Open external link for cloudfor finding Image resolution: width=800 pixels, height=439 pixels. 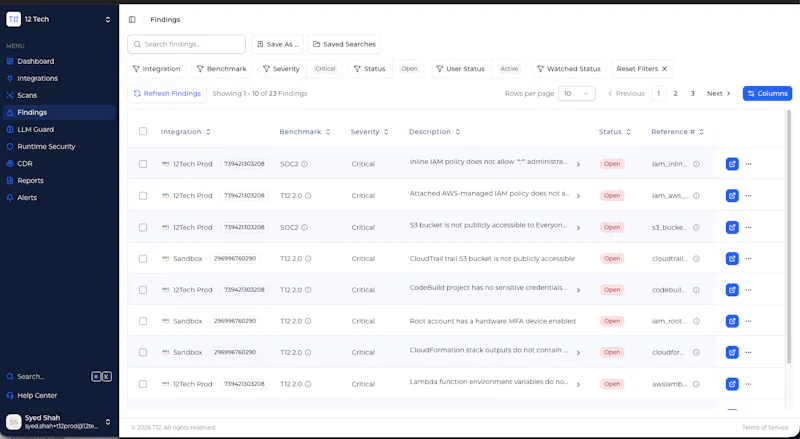tap(732, 352)
